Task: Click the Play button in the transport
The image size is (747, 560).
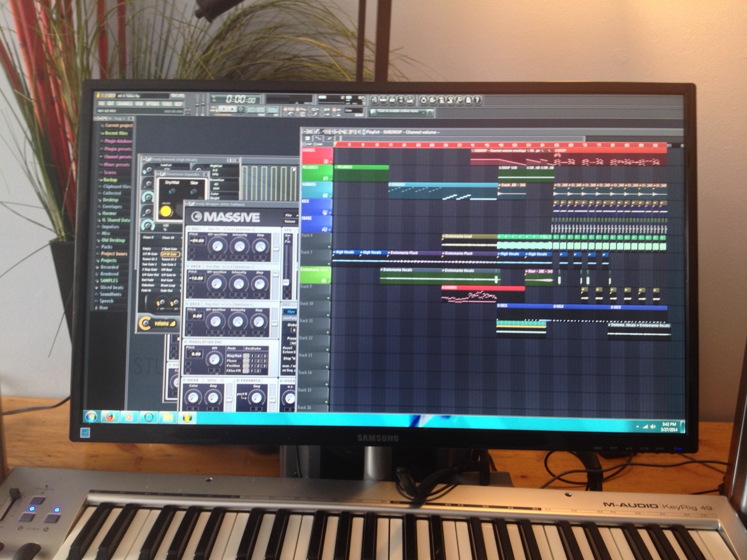Action: tap(223, 109)
